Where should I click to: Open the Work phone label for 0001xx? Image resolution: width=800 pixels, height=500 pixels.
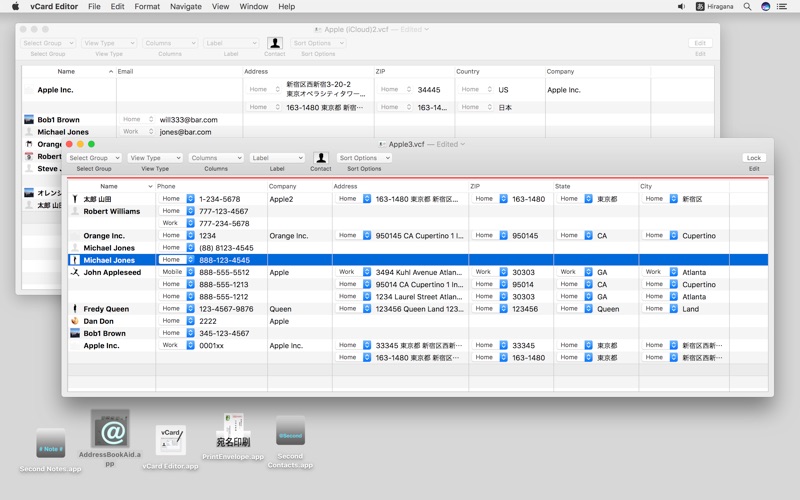(x=177, y=345)
